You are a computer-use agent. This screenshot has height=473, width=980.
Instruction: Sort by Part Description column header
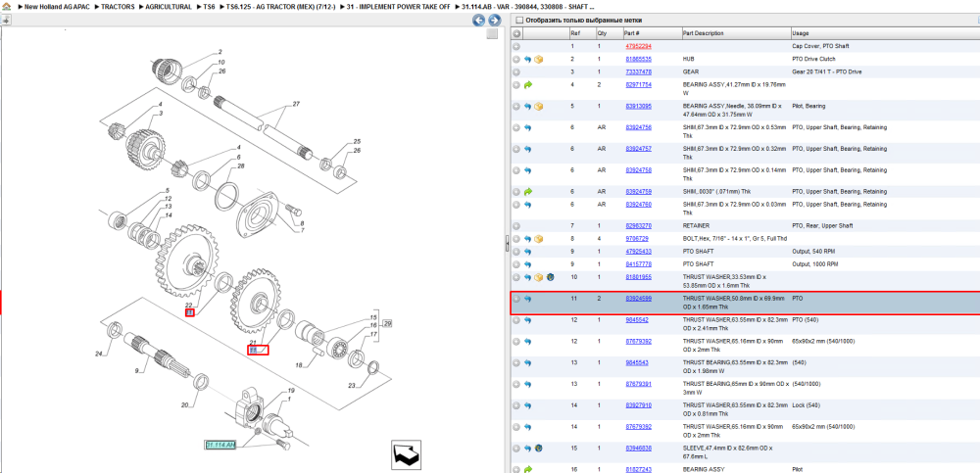(703, 33)
